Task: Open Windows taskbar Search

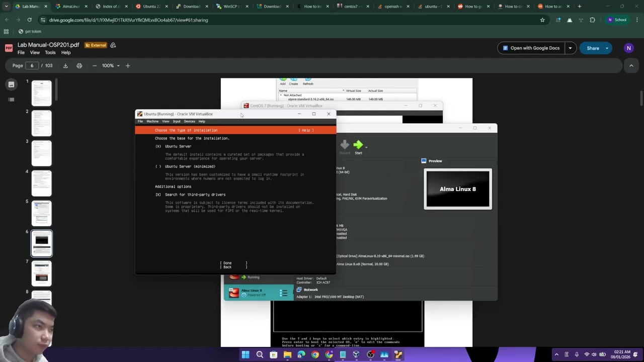Action: (260, 354)
